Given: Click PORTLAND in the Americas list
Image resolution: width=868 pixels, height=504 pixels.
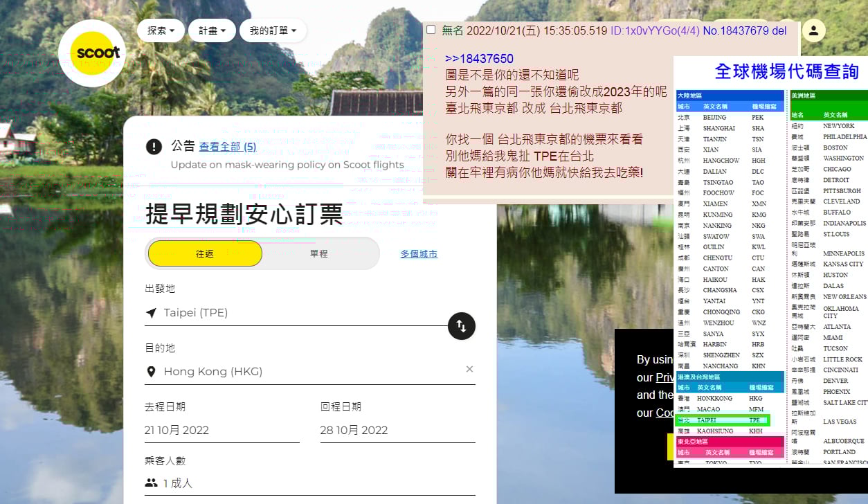Looking at the screenshot, I should coord(839,452).
